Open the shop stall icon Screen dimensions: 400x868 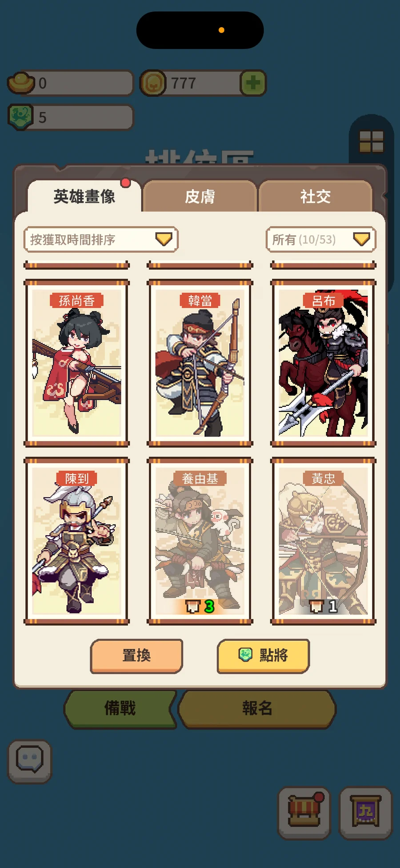(x=304, y=813)
